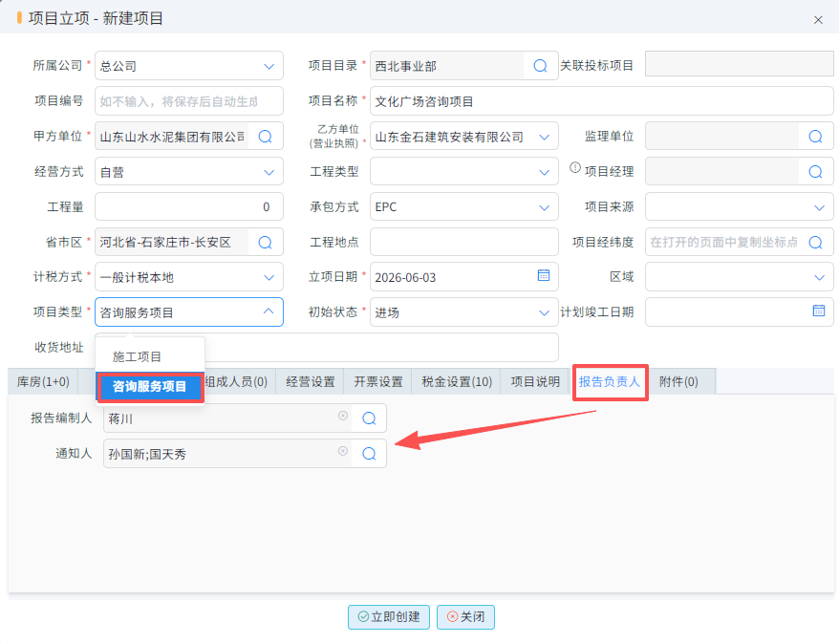Screen dimensions: 839x644
Task: Expand 初始状态 进场 dropdown
Action: coord(544,312)
